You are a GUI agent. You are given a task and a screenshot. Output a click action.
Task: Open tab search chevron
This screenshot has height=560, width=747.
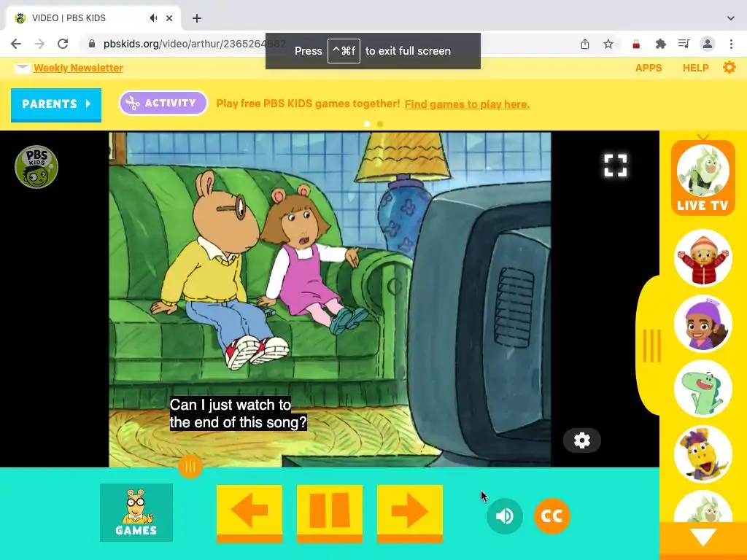coord(731,18)
